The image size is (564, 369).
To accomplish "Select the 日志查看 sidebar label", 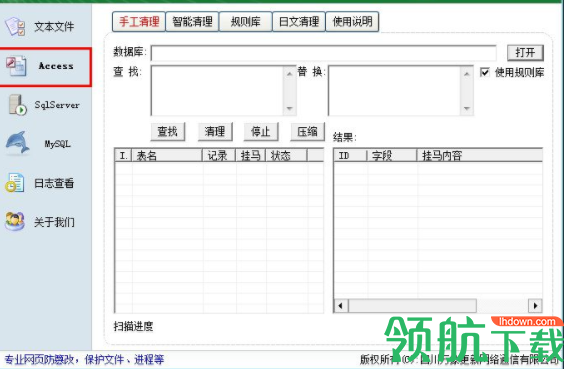I will (54, 183).
